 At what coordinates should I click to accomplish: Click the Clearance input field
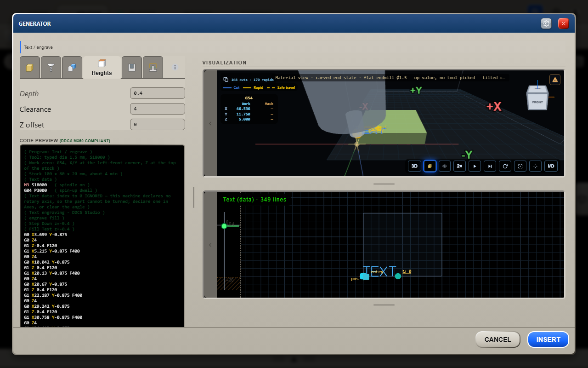pyautogui.click(x=158, y=109)
